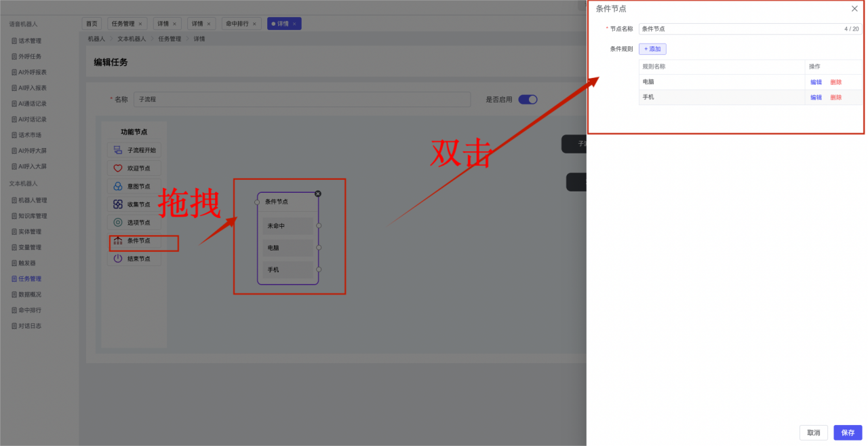Click the 节点名称 input field
The image size is (868, 446).
[x=739, y=29]
